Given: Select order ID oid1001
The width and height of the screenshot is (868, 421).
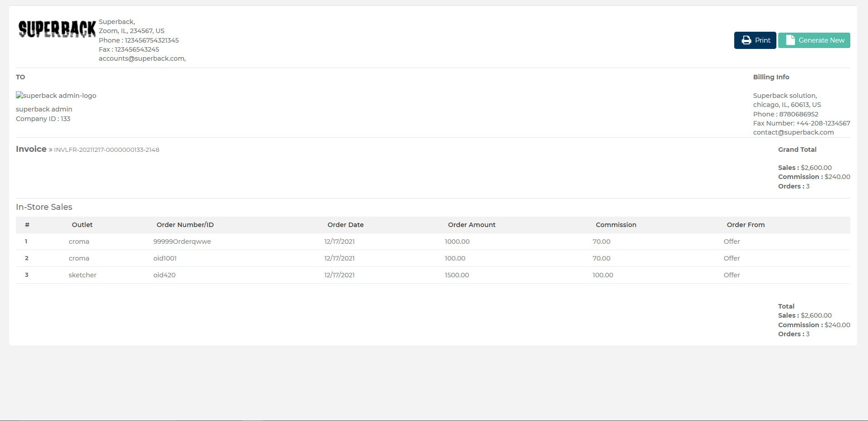Looking at the screenshot, I should [x=165, y=258].
